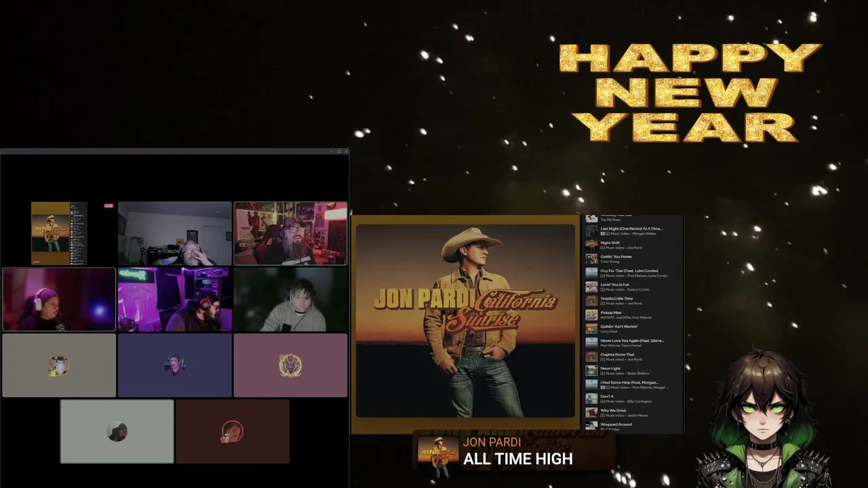The height and width of the screenshot is (488, 868).
Task: Click 'MIXTAPE, Joe Diffie, Post Malone' artist line
Action: pyautogui.click(x=626, y=317)
